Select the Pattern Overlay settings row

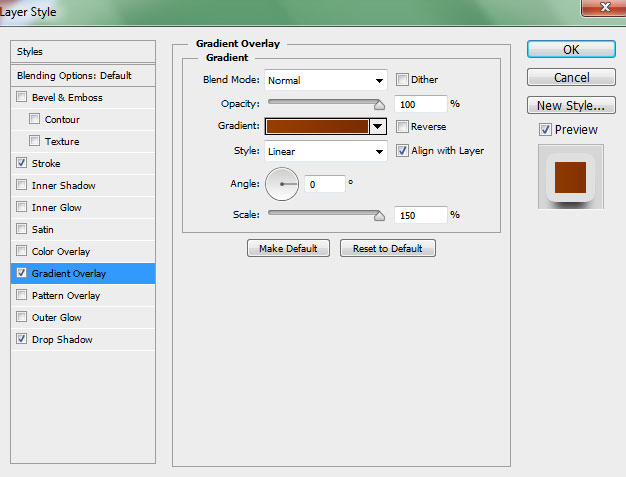click(83, 295)
